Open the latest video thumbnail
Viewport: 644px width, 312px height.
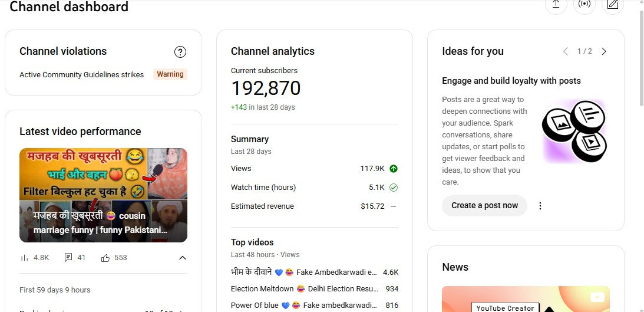pos(103,195)
